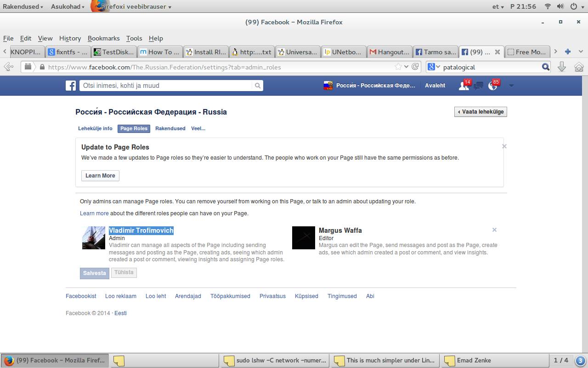Open URL history dropdown arrow

pyautogui.click(x=406, y=67)
